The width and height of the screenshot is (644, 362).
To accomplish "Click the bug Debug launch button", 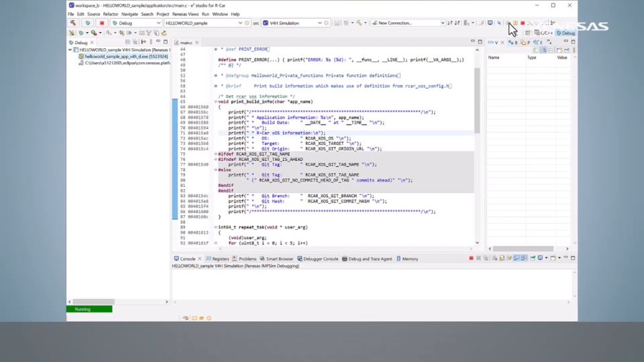I will click(x=87, y=23).
